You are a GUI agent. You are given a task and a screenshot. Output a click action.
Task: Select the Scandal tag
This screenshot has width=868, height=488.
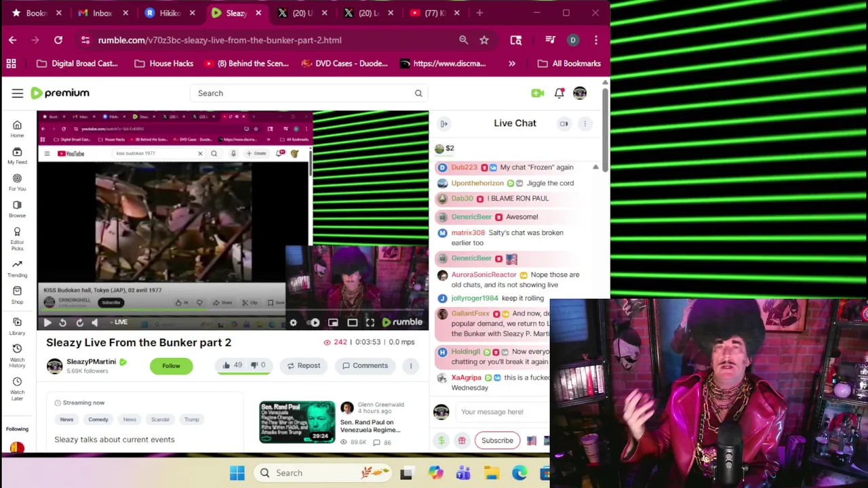(x=160, y=420)
